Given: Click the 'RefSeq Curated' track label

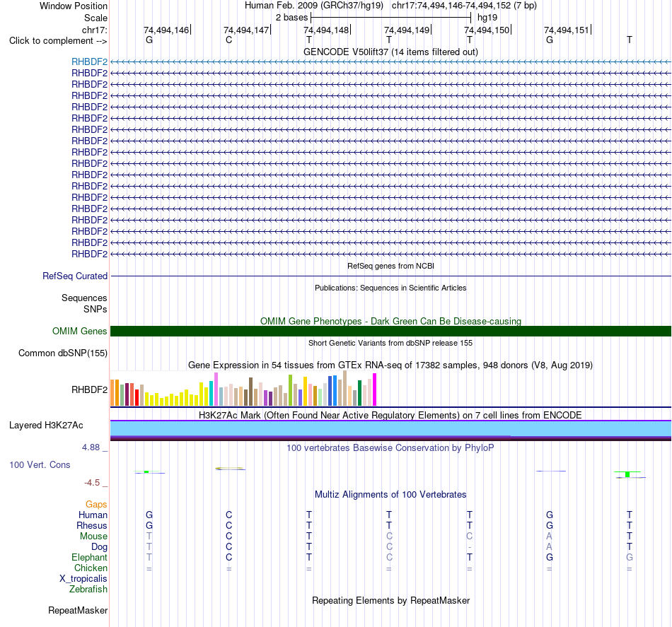Looking at the screenshot, I should click(x=74, y=276).
